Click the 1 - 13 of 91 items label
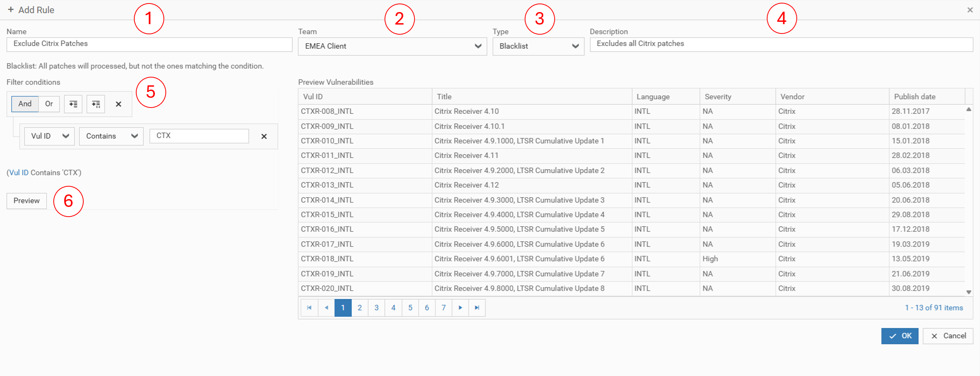Image resolution: width=980 pixels, height=376 pixels. pyautogui.click(x=934, y=308)
